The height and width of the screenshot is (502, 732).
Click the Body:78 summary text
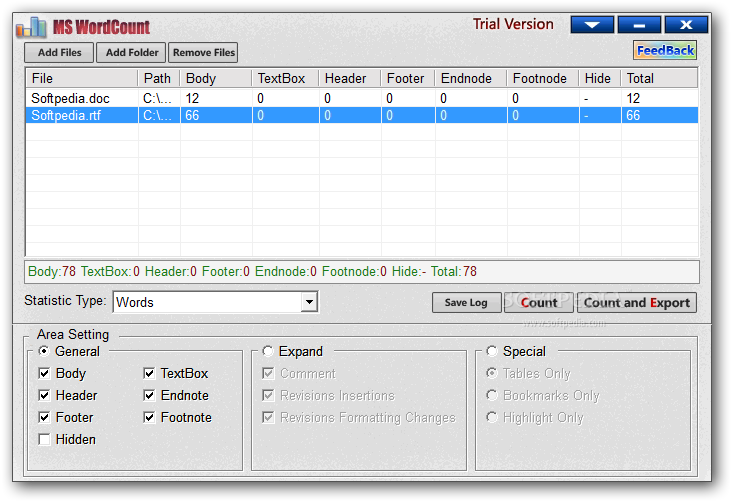pos(52,271)
